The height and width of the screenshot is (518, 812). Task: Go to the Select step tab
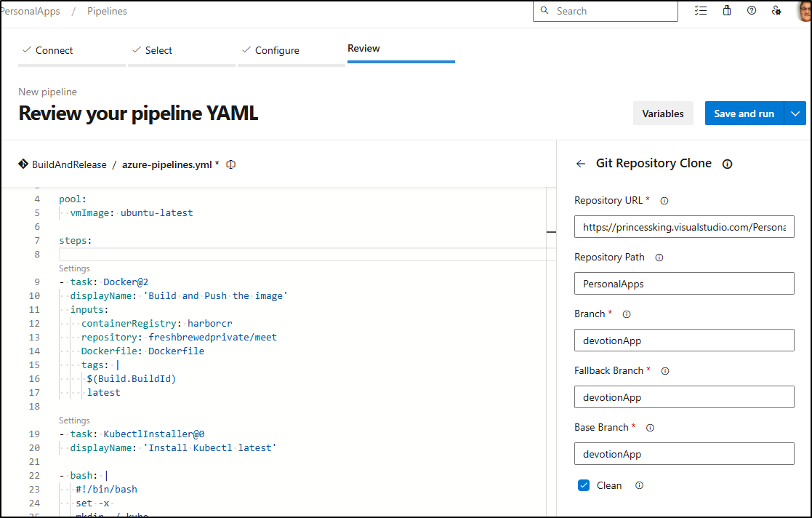pyautogui.click(x=181, y=50)
